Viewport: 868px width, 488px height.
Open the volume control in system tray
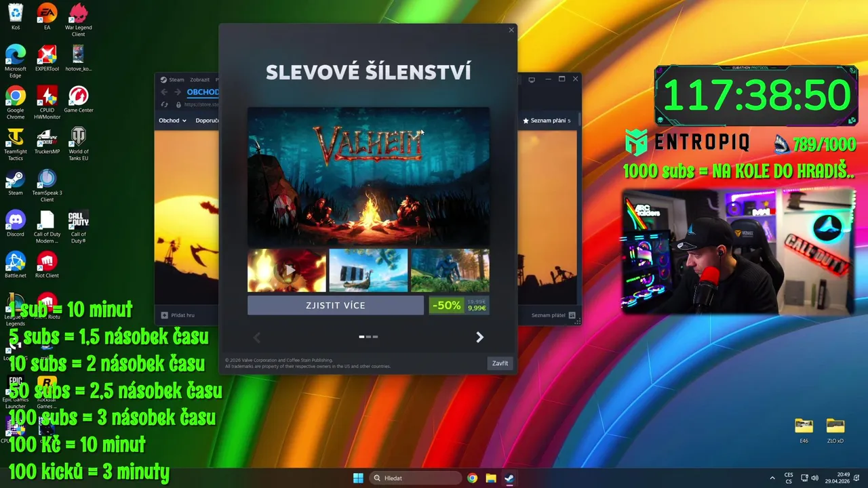pos(814,478)
